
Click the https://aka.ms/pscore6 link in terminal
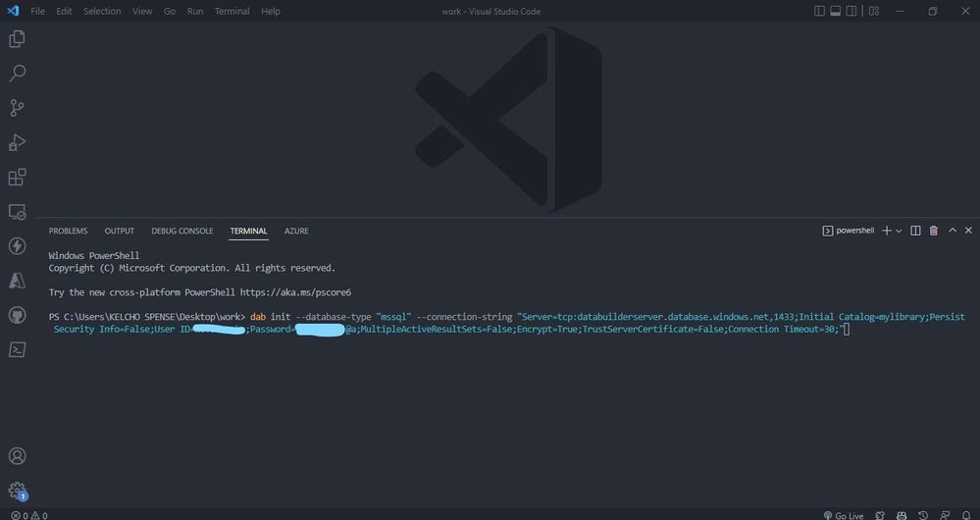click(x=295, y=292)
